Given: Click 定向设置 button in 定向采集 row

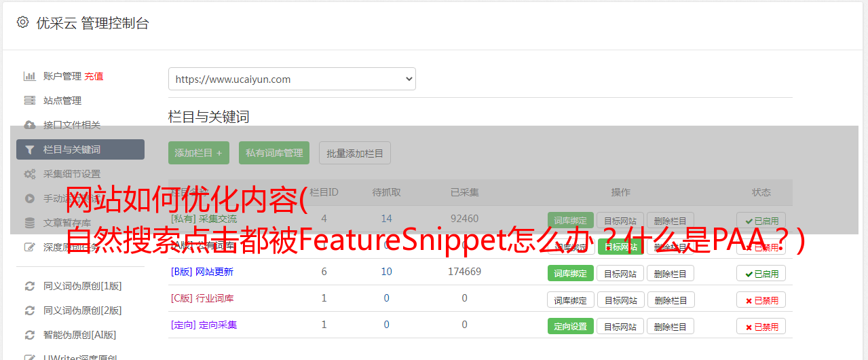Looking at the screenshot, I should point(570,326).
